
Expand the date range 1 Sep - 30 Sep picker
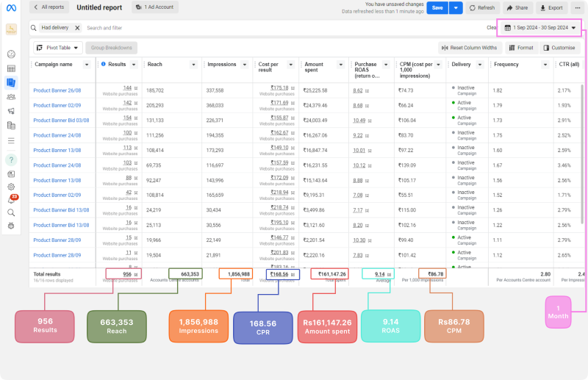coord(541,28)
